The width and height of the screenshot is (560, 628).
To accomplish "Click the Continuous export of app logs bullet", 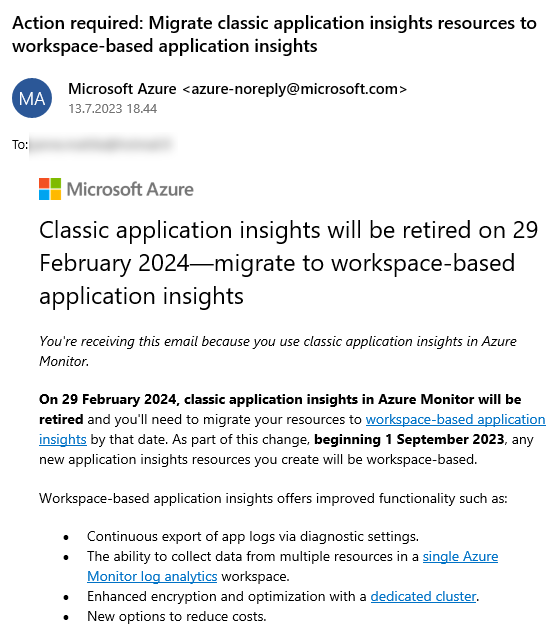I will [253, 537].
